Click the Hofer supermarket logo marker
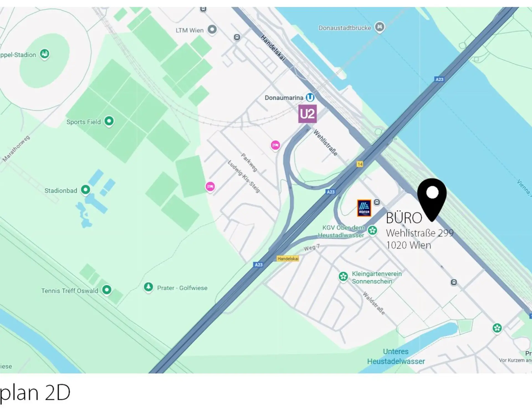Viewport: 532px width, 412px height. 364,208
